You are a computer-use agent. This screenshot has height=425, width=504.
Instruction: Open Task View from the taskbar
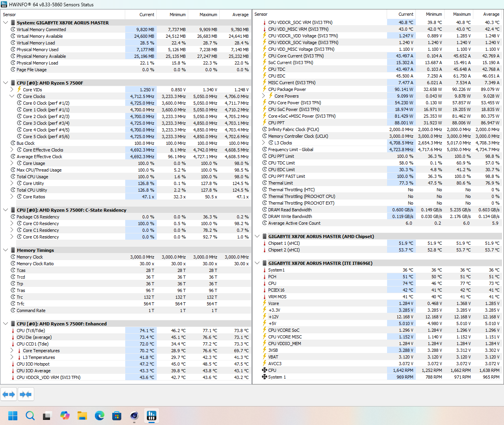48,416
